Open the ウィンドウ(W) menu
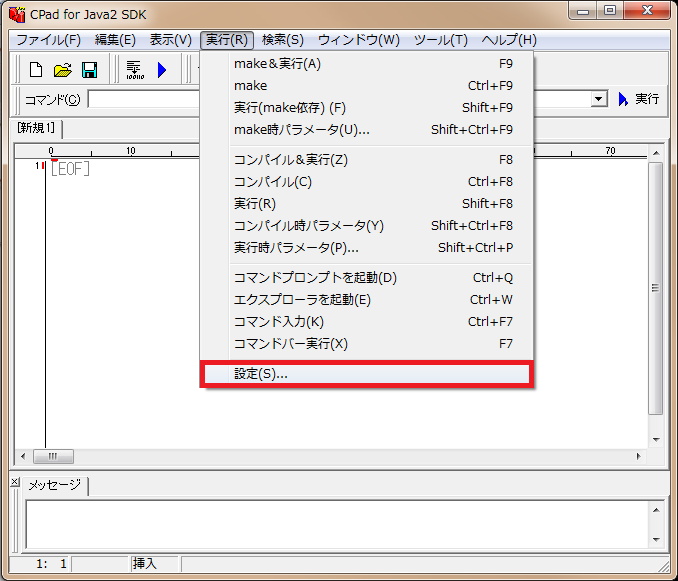The width and height of the screenshot is (678, 581). coord(359,40)
